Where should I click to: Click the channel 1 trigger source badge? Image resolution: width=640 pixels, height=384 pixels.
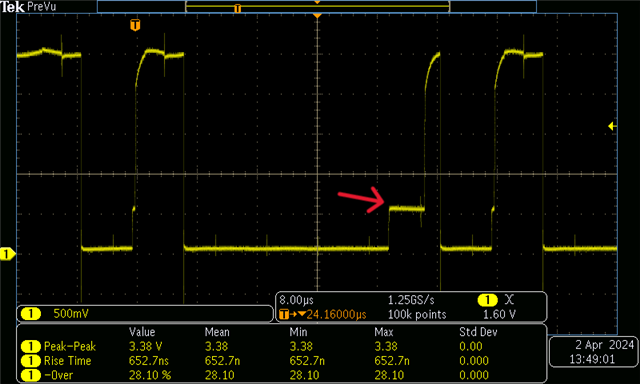[x=487, y=300]
